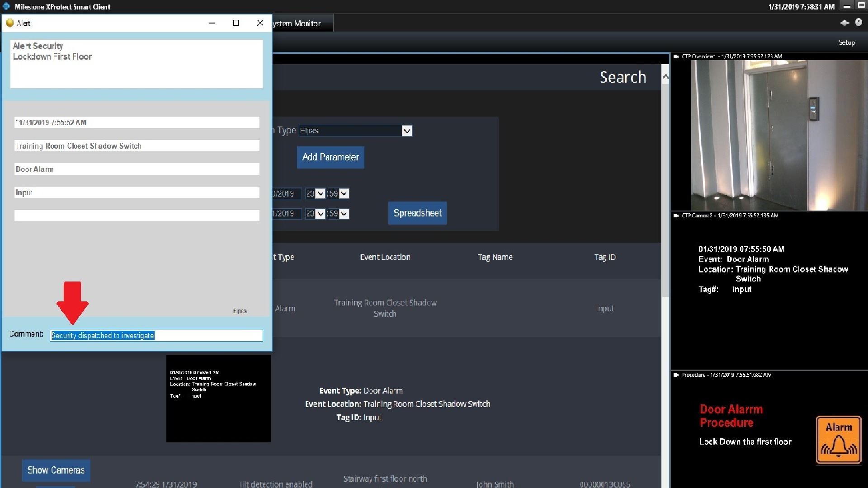Viewport: 868px width, 488px height.
Task: Click the CTP Overview1 camera icon
Action: [x=676, y=56]
